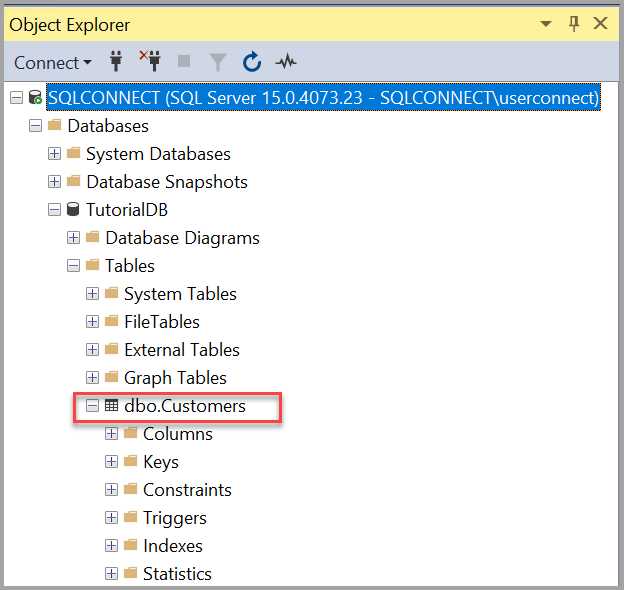Select the FileTables label

[162, 322]
